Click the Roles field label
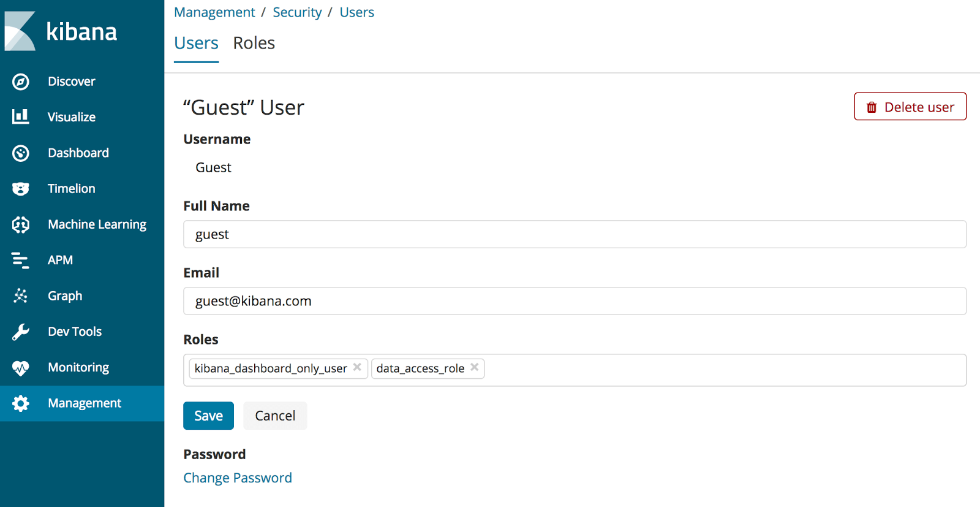 click(x=200, y=340)
